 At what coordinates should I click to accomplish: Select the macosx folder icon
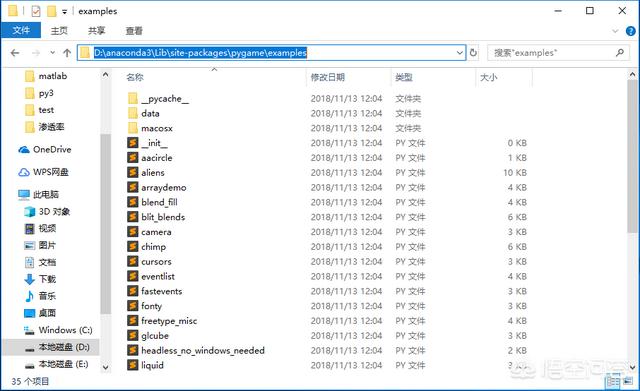133,128
